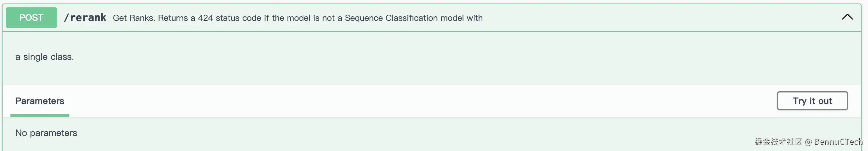Click the green underline below Parameters

coord(40,115)
